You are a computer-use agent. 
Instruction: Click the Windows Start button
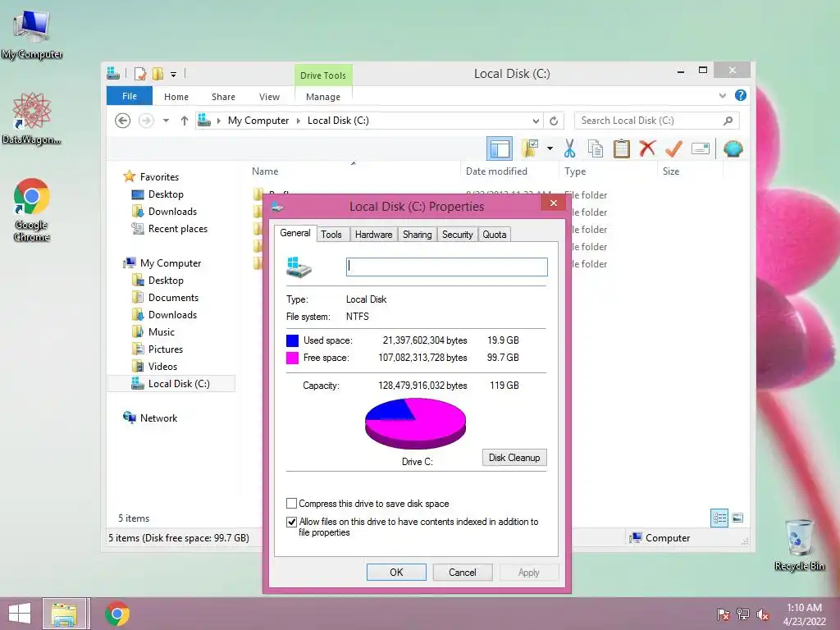(x=20, y=614)
